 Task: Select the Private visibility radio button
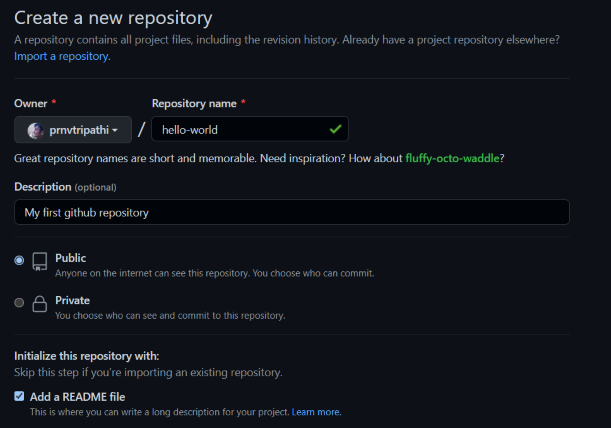19,302
